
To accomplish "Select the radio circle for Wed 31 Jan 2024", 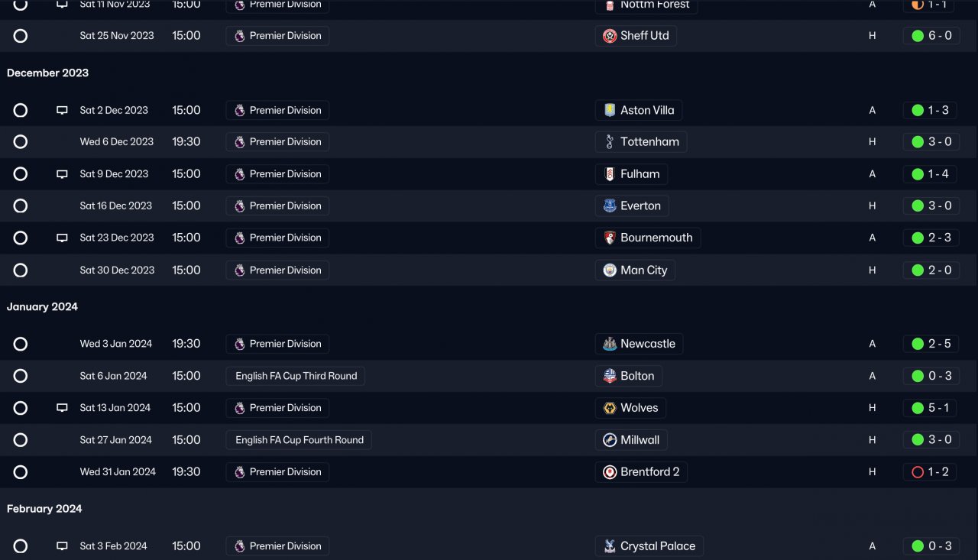I will coord(21,472).
